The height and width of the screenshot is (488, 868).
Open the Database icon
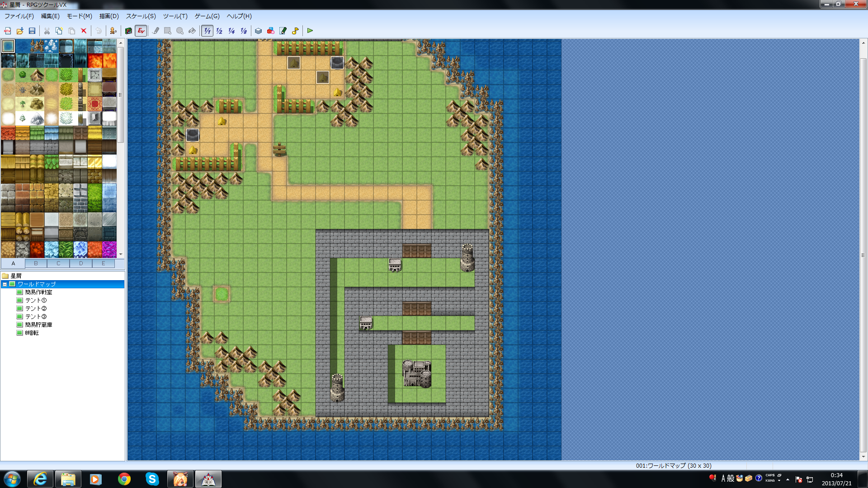258,31
